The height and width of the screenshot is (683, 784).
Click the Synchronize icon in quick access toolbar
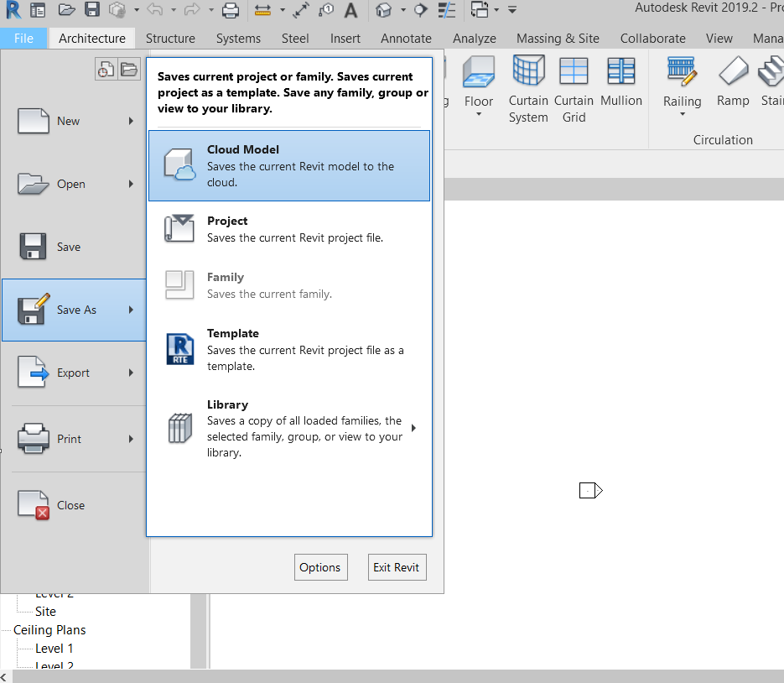tap(117, 9)
